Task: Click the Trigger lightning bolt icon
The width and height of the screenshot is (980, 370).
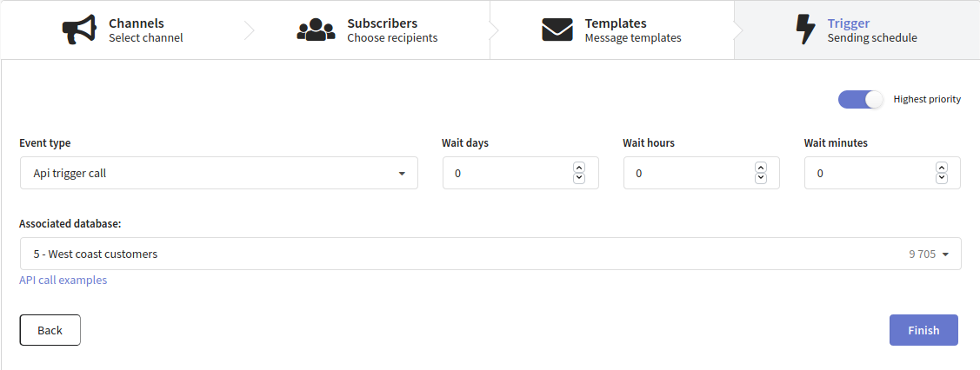Action: point(805,30)
